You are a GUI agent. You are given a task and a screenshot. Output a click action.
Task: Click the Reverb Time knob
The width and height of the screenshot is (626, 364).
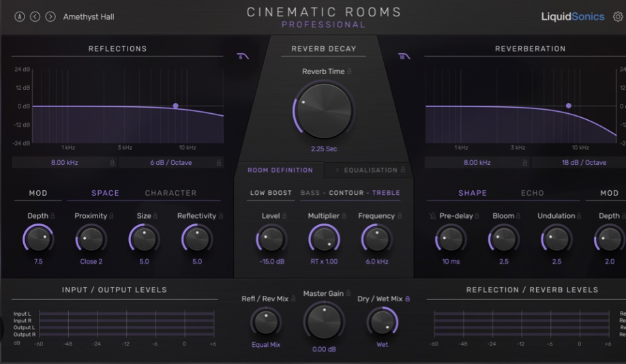tap(324, 111)
